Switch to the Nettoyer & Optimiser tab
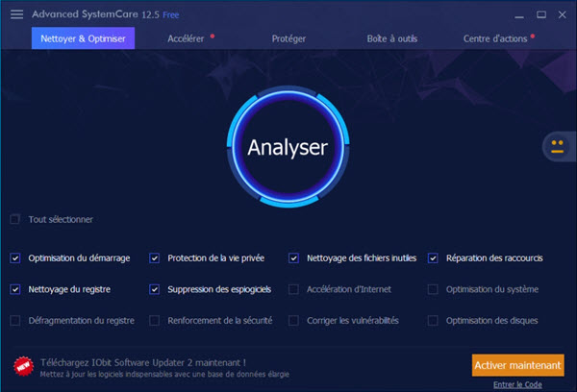Viewport: 577px width, 392px height. pos(83,38)
